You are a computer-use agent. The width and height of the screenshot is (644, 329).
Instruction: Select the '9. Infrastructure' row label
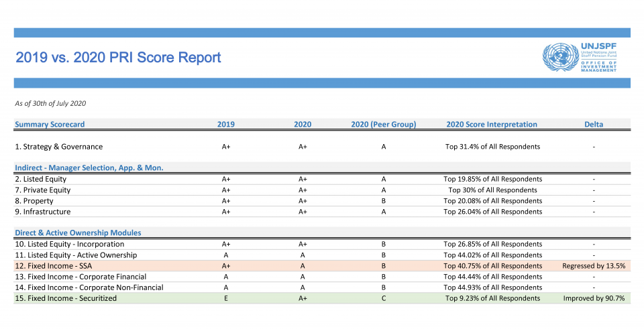pos(42,212)
